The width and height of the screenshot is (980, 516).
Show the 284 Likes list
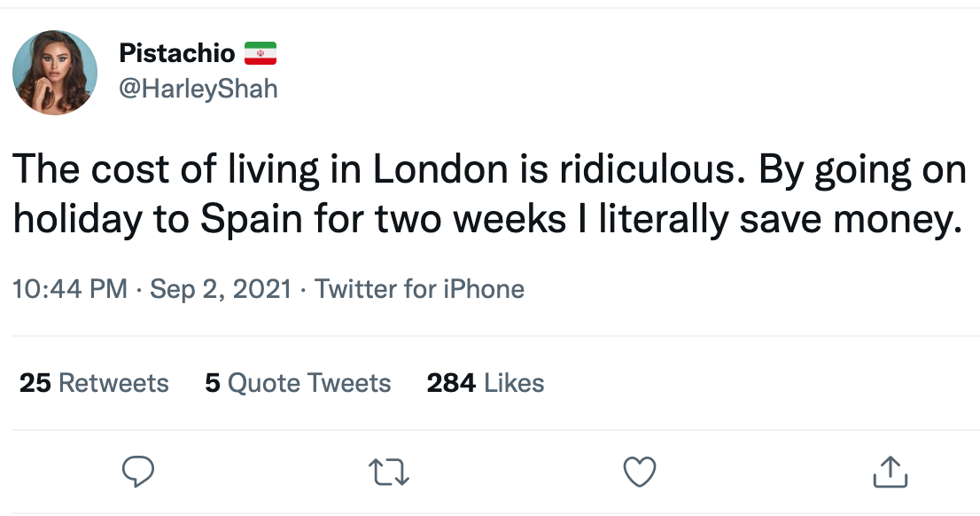click(486, 383)
